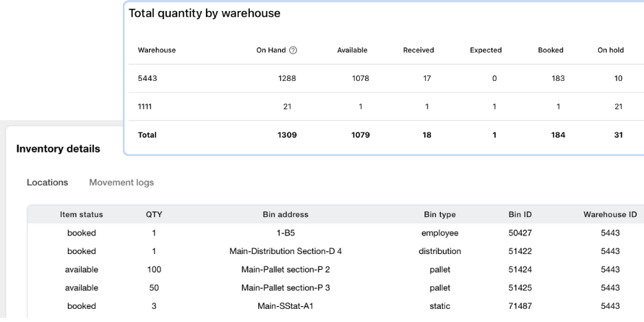Screen dimensions: 644x322
Task: Click Main-SStat-A1 bin address row
Action: click(x=286, y=306)
